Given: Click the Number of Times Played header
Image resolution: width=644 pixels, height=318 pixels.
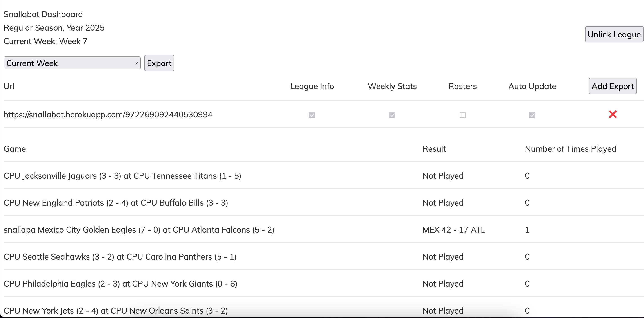Looking at the screenshot, I should [x=570, y=148].
